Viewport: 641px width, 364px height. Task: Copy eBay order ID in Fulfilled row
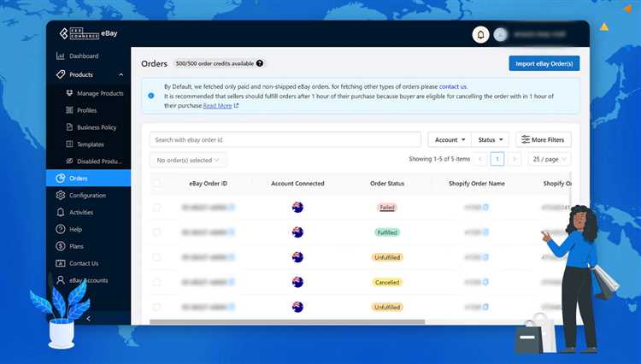coord(232,232)
